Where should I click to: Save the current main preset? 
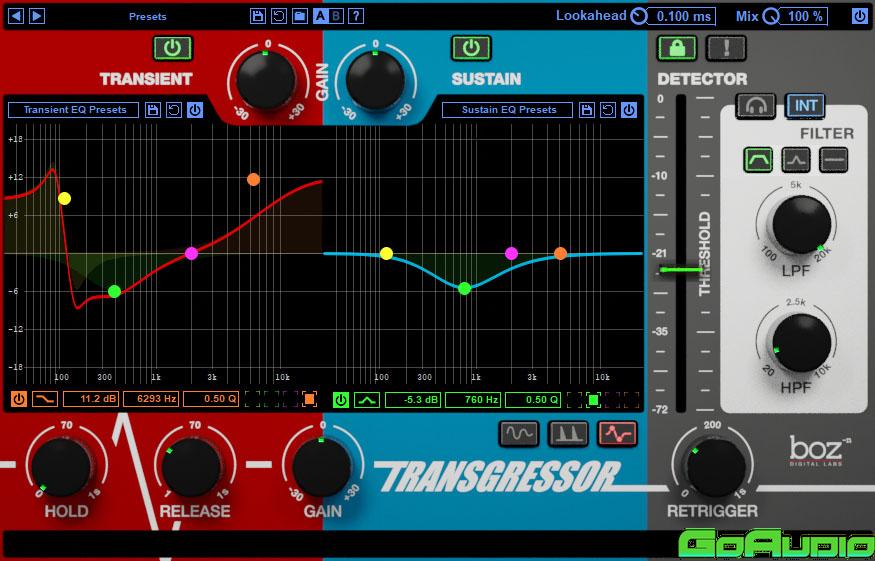pos(258,16)
